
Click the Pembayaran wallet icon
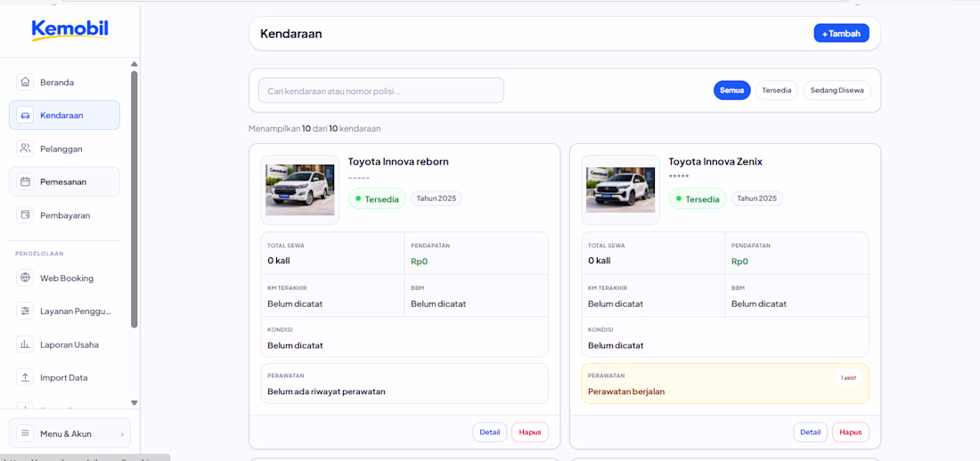(x=25, y=214)
